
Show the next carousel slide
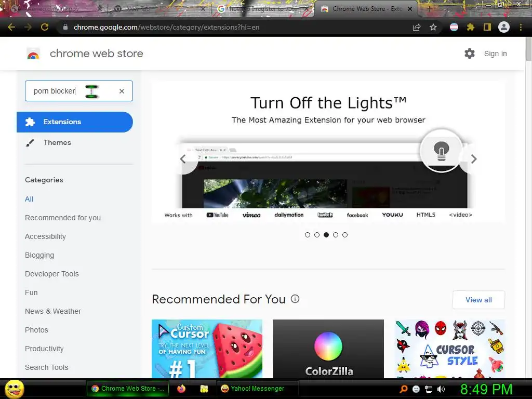(474, 159)
